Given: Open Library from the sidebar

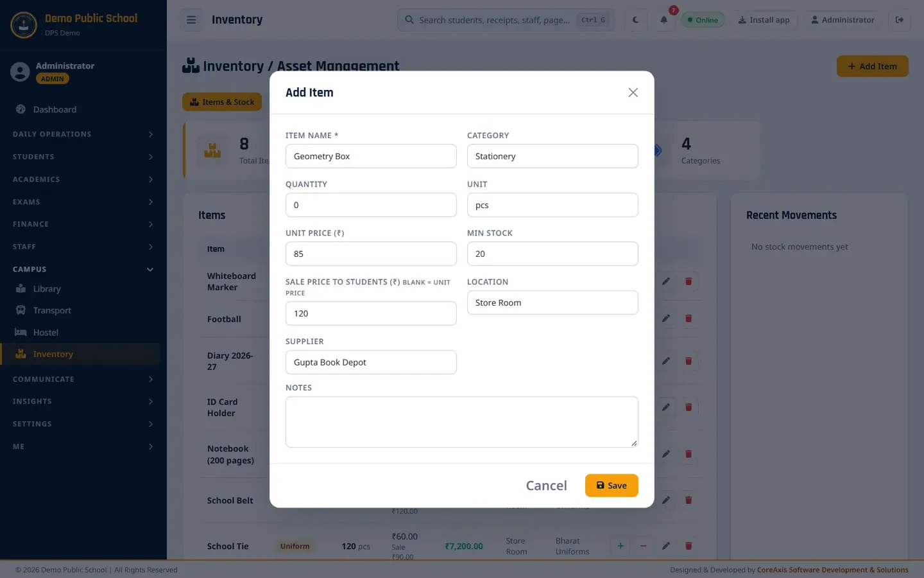Looking at the screenshot, I should coord(80,289).
